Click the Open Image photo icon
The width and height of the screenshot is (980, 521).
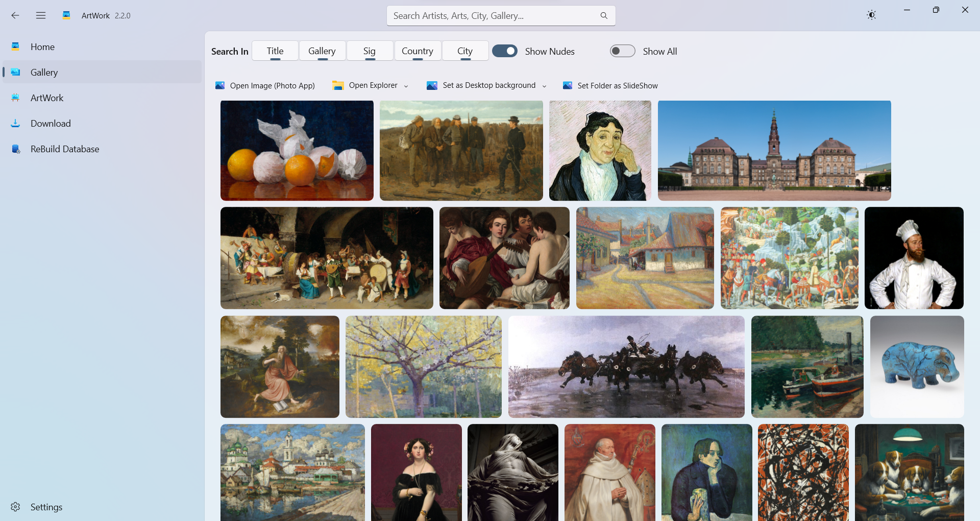click(220, 85)
